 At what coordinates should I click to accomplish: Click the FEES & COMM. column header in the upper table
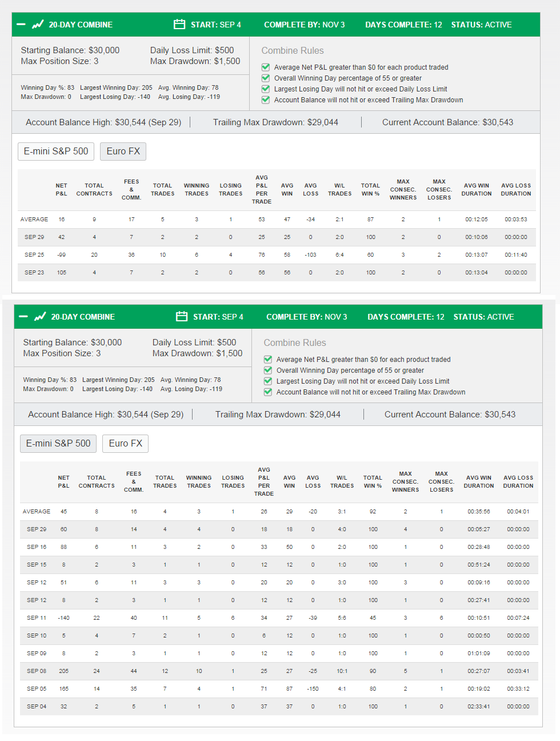point(131,190)
